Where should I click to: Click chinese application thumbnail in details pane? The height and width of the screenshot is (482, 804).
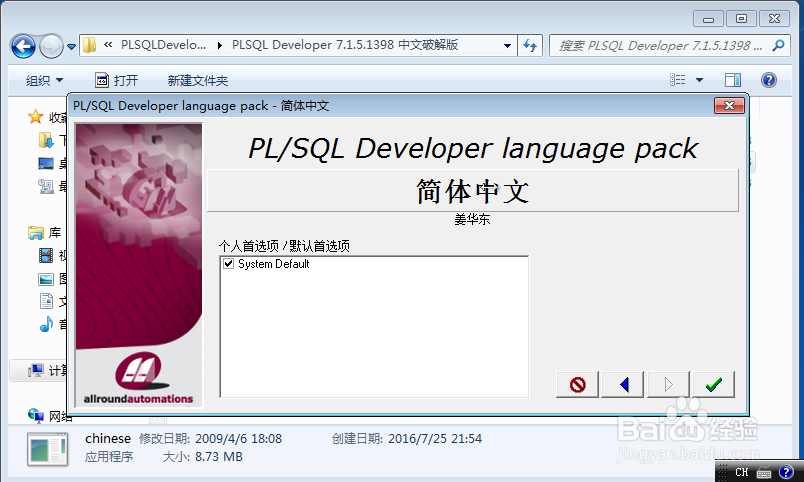click(x=48, y=449)
